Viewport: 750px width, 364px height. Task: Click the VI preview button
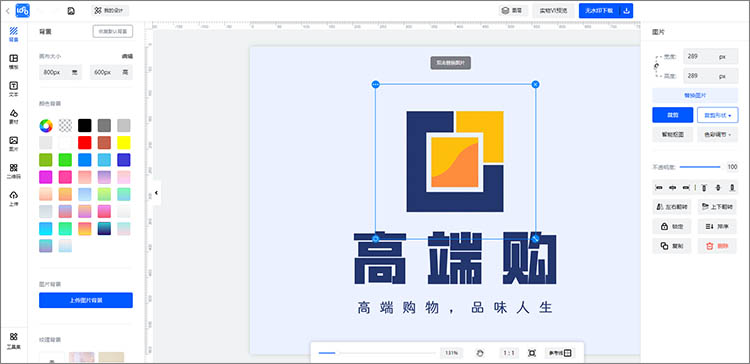(x=553, y=11)
